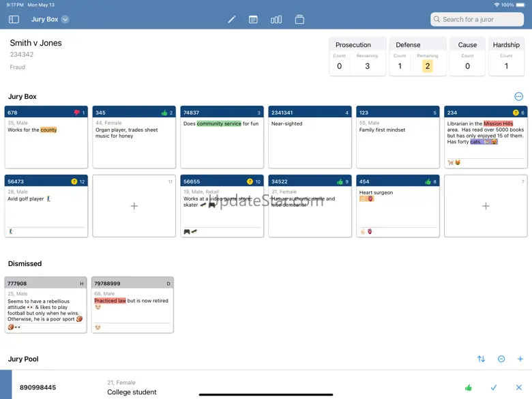Add a new juror to Jury Pool
532x399 pixels.
520,359
